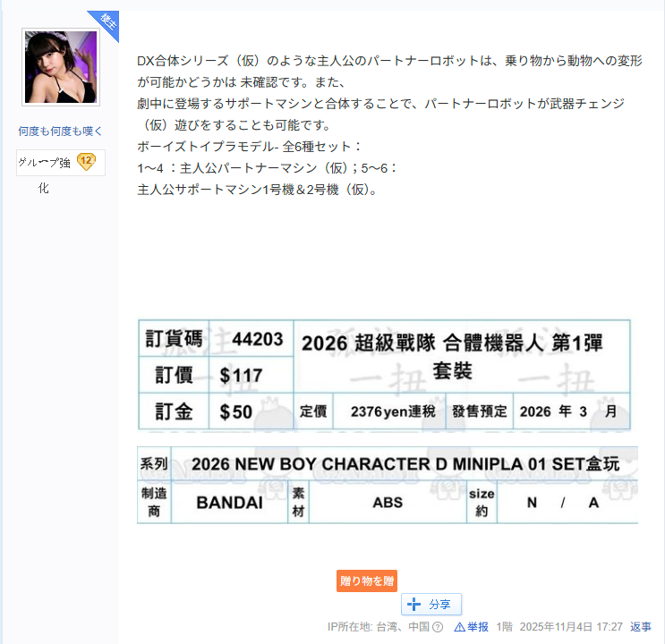Click the blue plus icon beside 分享
665x644 pixels.
[413, 604]
